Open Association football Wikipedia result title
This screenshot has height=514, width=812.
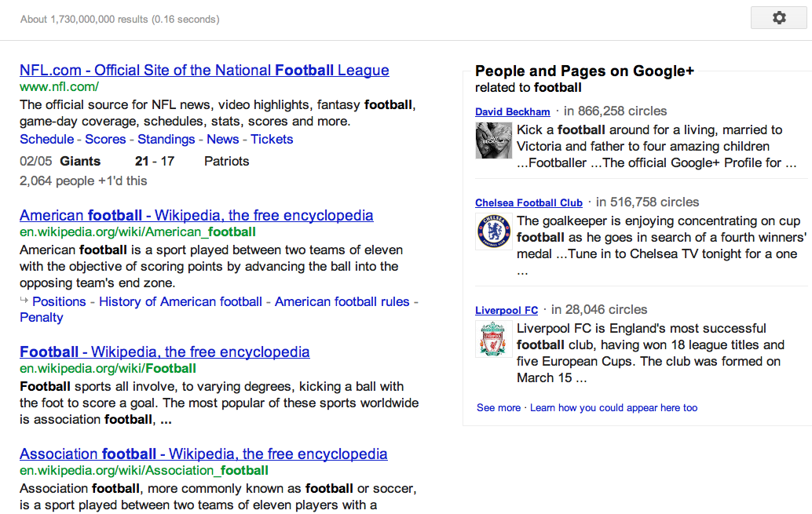point(203,454)
